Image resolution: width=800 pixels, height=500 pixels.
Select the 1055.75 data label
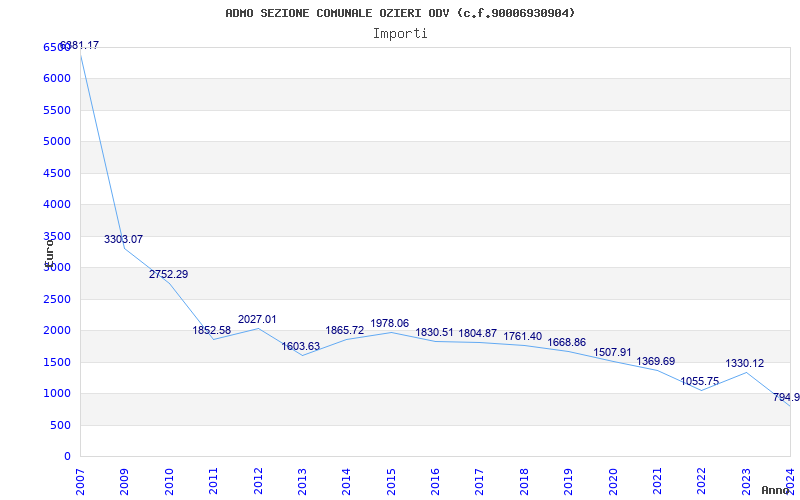(x=699, y=382)
